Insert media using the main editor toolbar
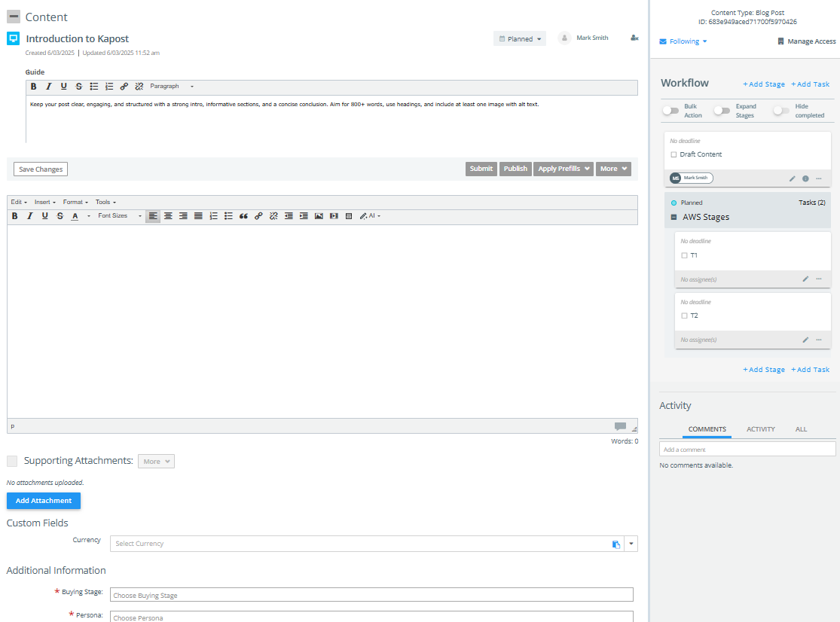 (334, 215)
